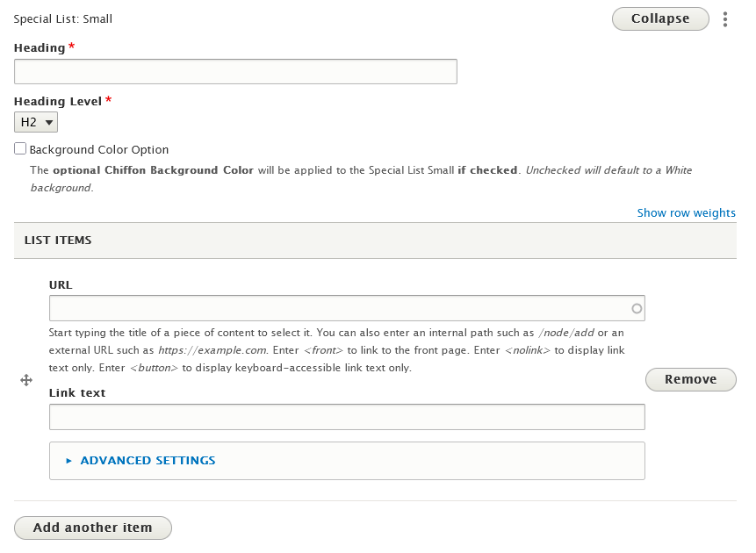Image resolution: width=756 pixels, height=553 pixels.
Task: Click the Heading field label
Action: tap(40, 48)
